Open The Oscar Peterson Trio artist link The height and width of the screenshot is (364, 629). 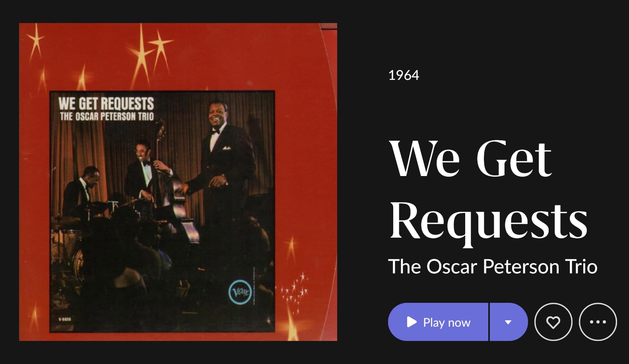[493, 266]
